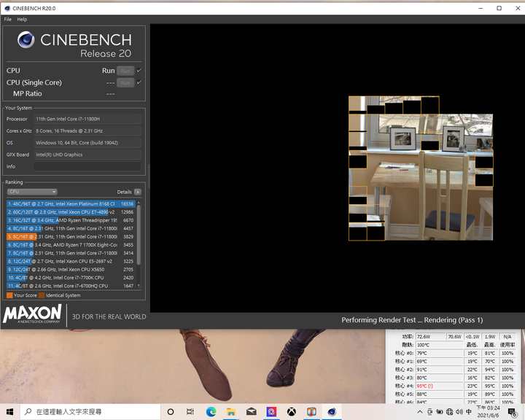525x420 pixels.
Task: Select ranking row 2 Xeon E7-4890 v2
Action: [71, 212]
